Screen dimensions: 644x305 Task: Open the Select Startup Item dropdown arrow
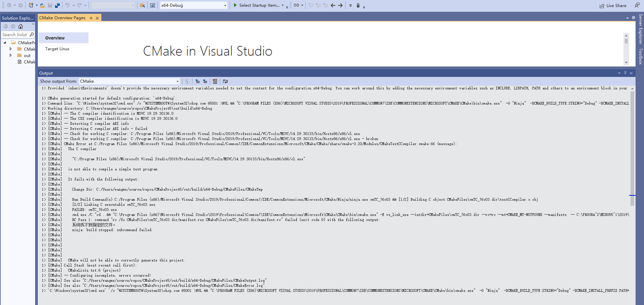pos(283,5)
